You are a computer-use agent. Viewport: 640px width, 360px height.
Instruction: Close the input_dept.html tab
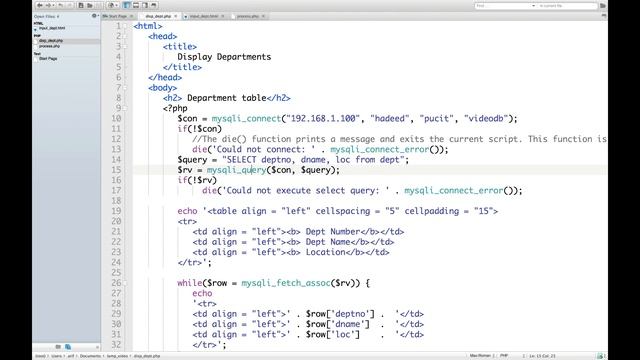222,16
